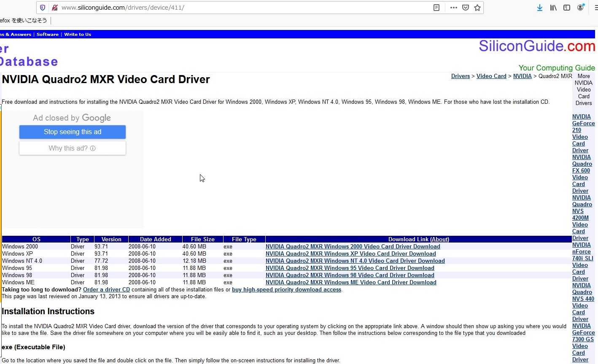598x364 pixels.
Task: Download the Windows 2000 Video Card Driver
Action: 353,247
